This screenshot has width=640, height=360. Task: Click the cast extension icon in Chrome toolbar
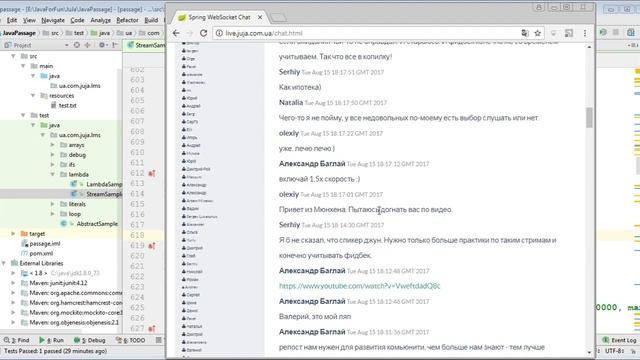tap(569, 33)
